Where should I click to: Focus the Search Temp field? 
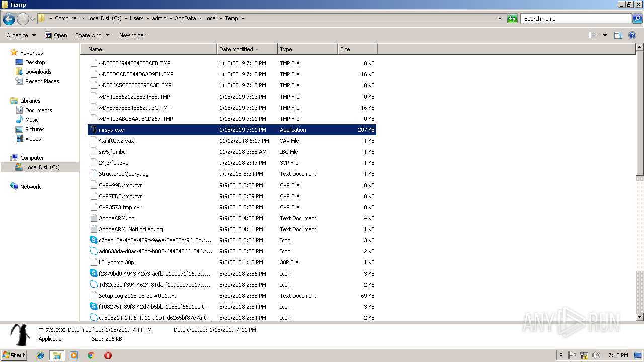pyautogui.click(x=577, y=19)
